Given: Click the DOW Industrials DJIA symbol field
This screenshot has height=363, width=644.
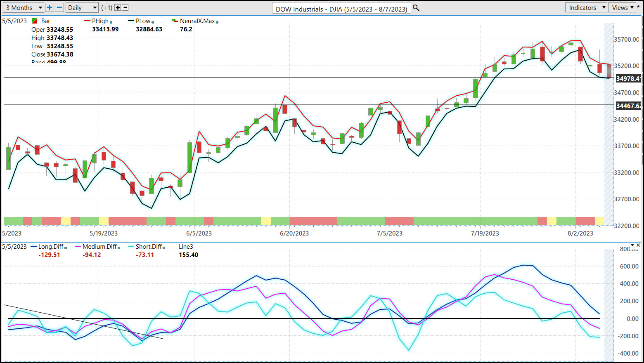Looking at the screenshot, I should point(341,9).
